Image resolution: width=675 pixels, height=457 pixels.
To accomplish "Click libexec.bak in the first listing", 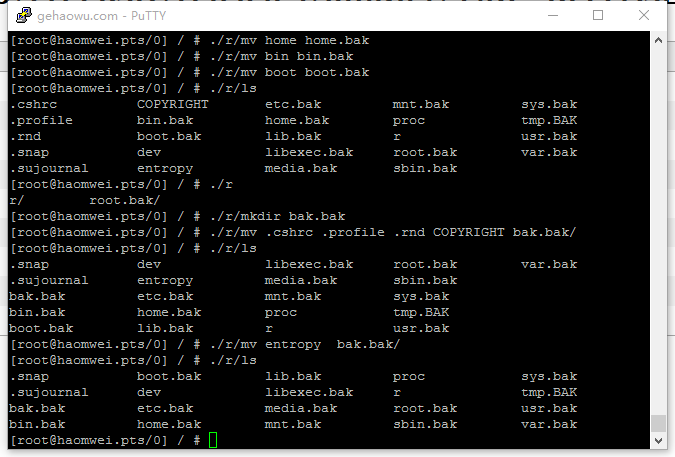I will coord(309,152).
